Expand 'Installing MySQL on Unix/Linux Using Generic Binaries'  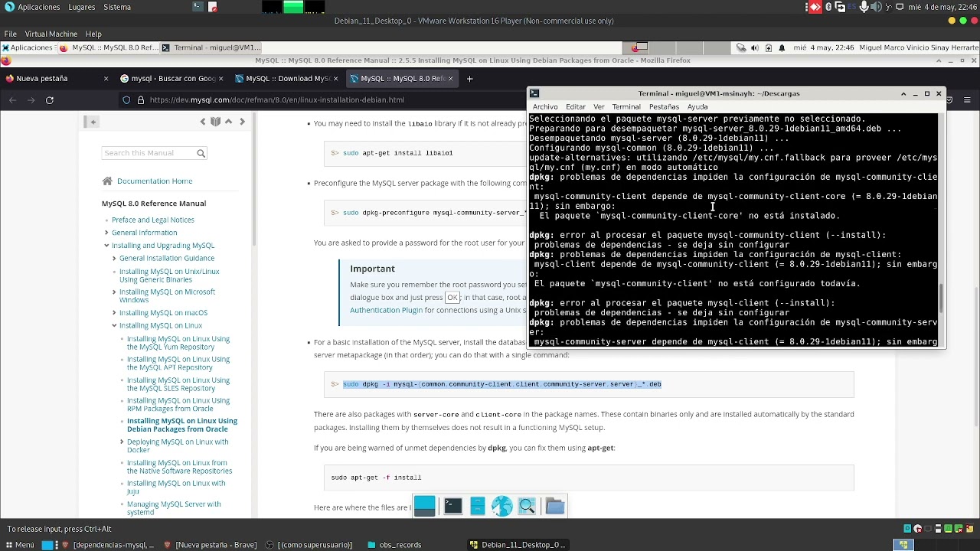click(114, 272)
